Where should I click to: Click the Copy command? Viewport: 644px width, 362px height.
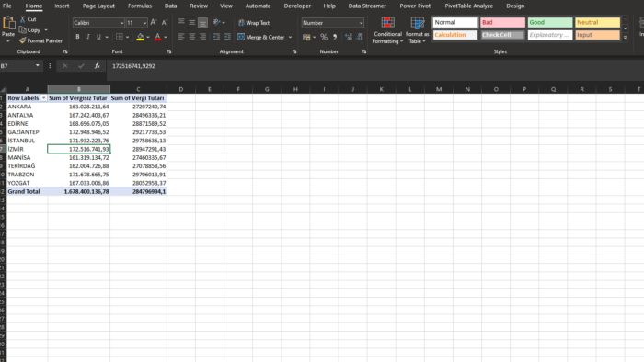pyautogui.click(x=29, y=30)
